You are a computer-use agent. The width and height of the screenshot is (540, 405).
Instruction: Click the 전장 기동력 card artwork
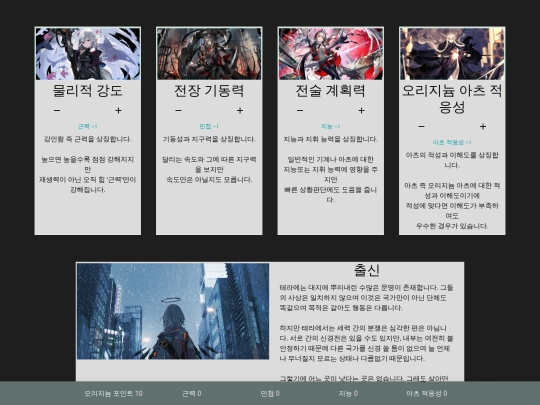click(x=209, y=54)
